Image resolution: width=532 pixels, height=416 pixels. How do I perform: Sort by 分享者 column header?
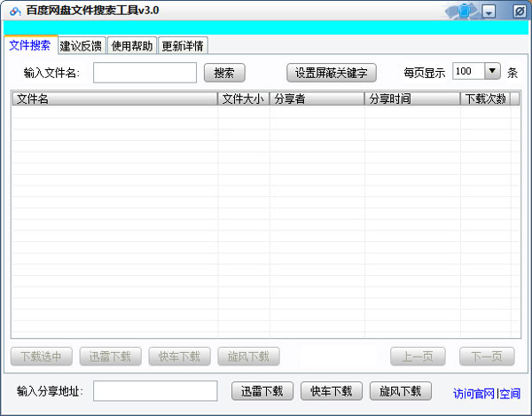(x=317, y=98)
